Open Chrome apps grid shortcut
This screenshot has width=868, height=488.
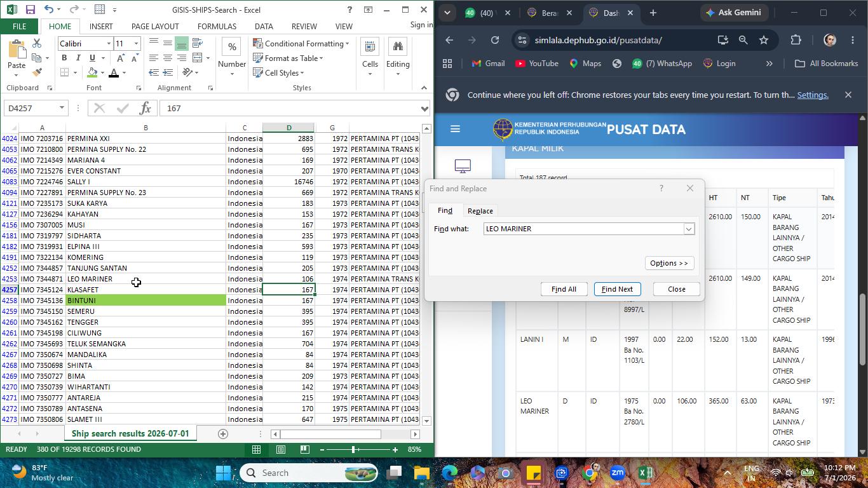[x=447, y=64]
